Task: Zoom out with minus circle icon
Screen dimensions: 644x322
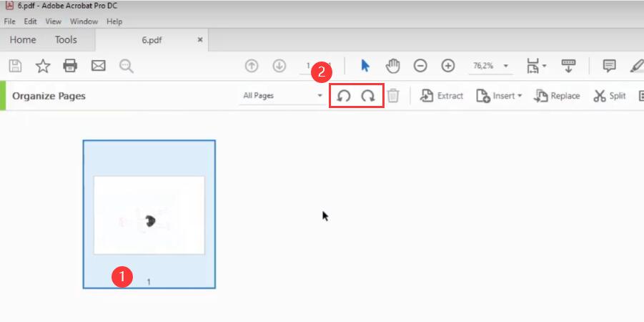Action: [x=420, y=66]
